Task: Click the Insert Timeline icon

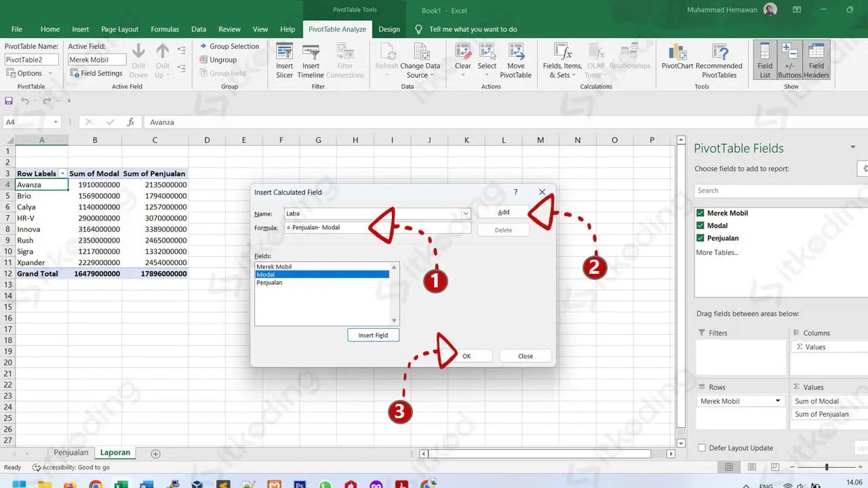Action: point(311,53)
